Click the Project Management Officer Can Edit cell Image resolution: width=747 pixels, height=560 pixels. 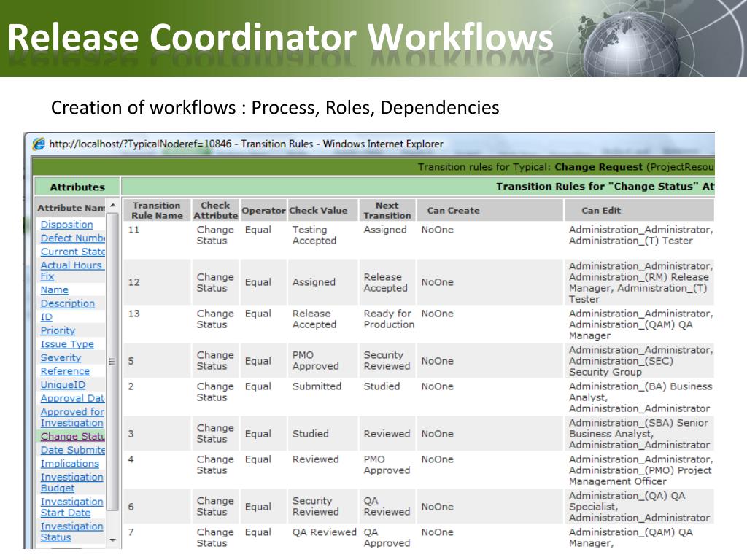point(640,470)
